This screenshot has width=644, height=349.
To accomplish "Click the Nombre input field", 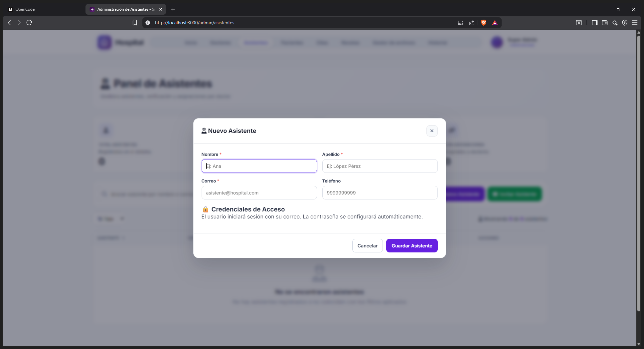I will (x=259, y=166).
